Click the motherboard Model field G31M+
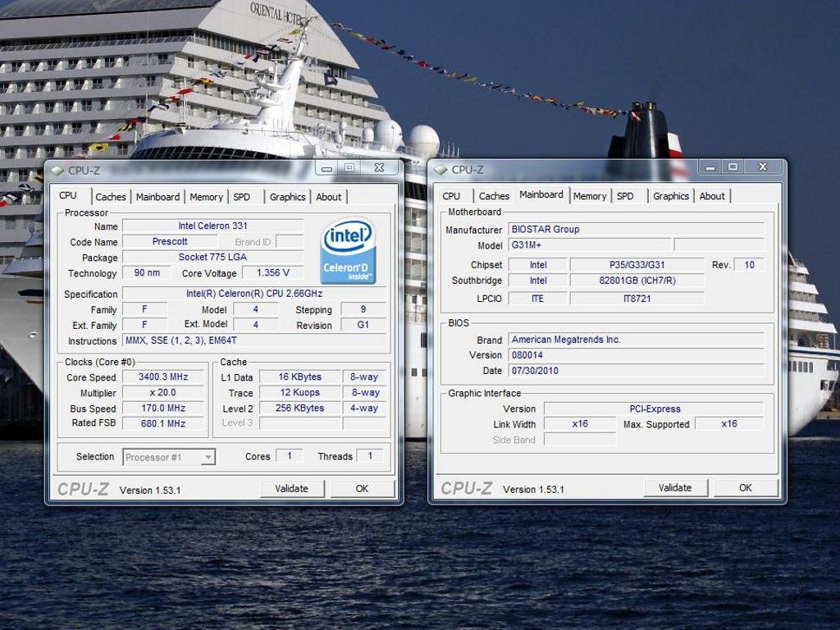 [x=588, y=245]
